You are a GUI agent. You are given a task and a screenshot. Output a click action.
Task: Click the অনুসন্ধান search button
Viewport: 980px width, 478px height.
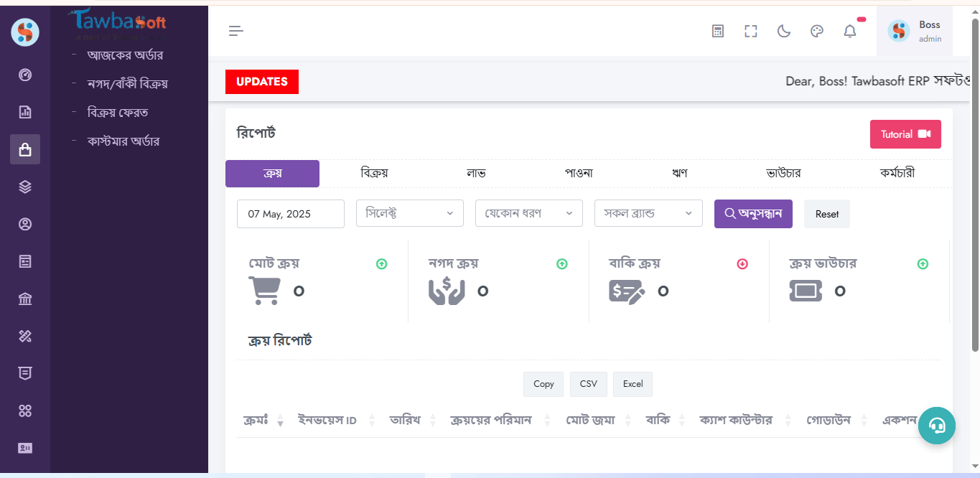[753, 214]
